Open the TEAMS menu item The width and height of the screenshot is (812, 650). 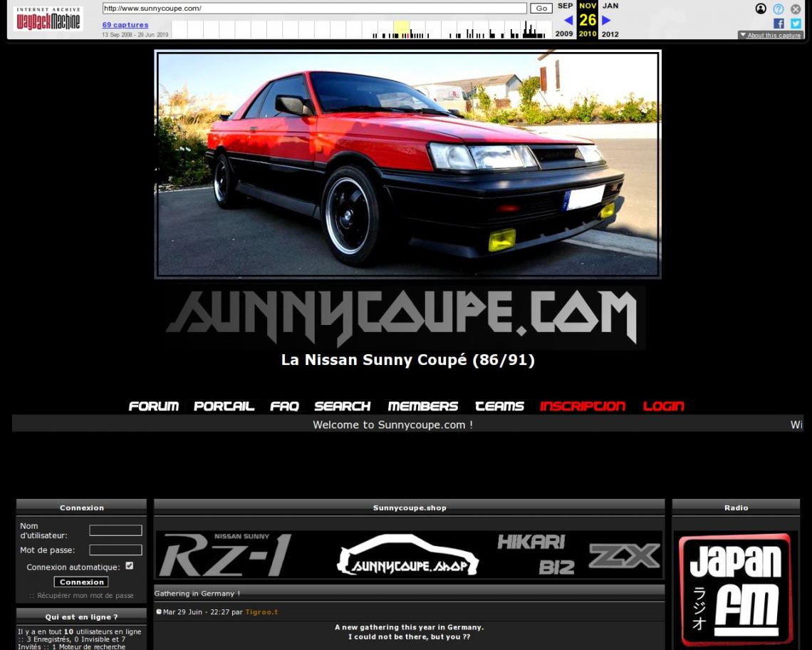(x=499, y=406)
